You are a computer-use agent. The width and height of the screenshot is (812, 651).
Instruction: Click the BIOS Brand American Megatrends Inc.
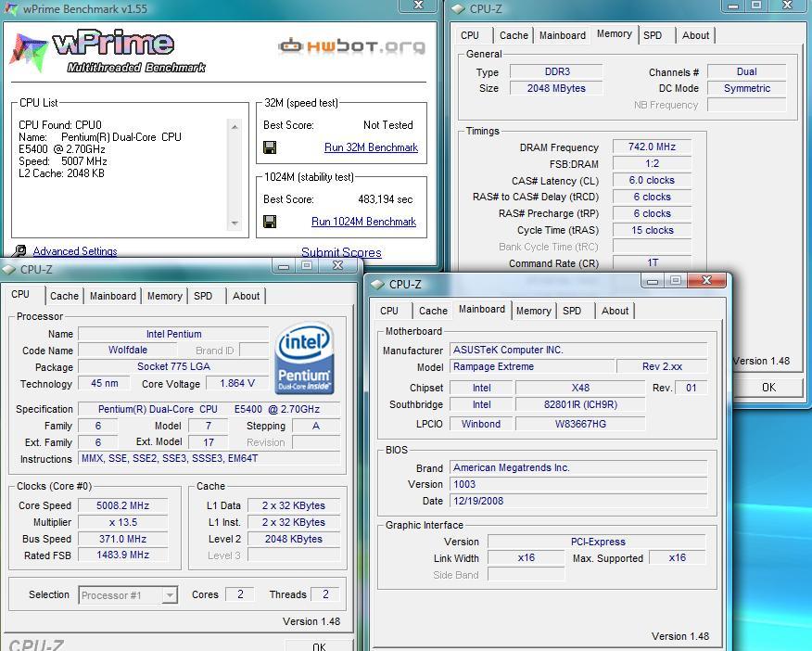[577, 467]
